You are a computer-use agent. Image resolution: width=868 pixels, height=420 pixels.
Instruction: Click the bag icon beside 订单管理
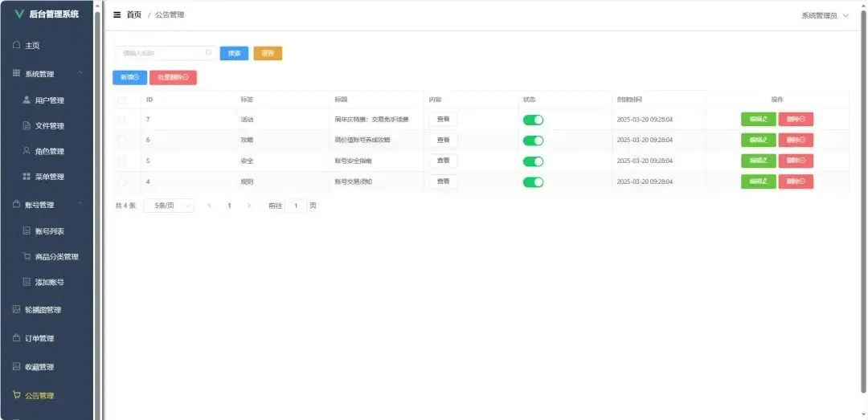click(17, 337)
